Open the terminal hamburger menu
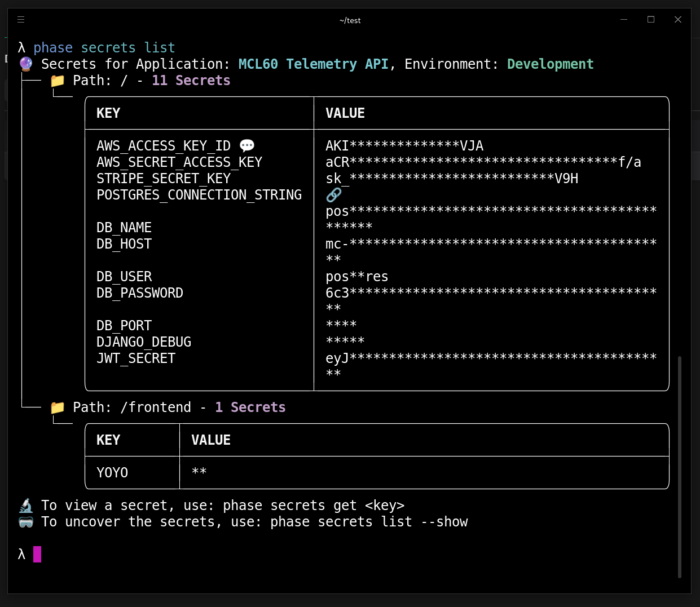 point(21,20)
